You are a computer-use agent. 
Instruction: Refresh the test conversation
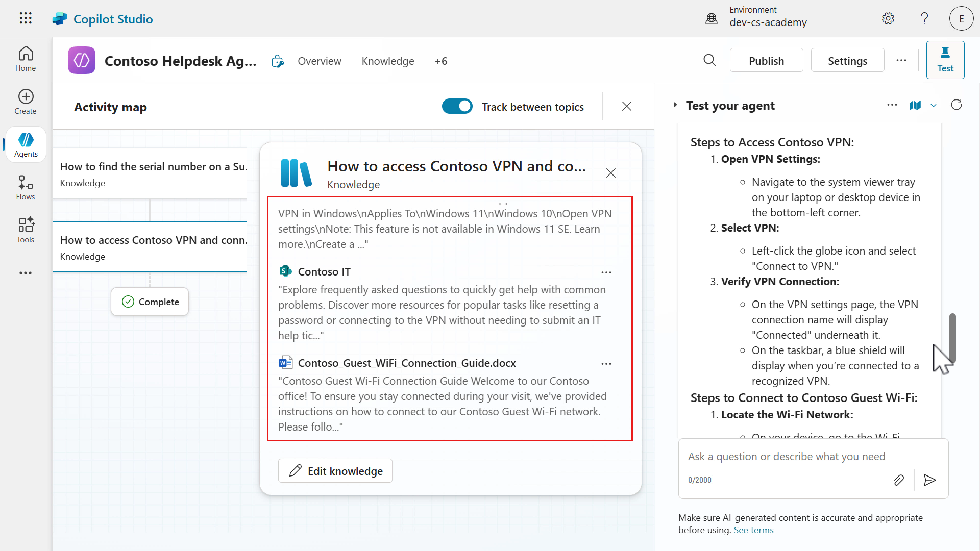(x=957, y=105)
